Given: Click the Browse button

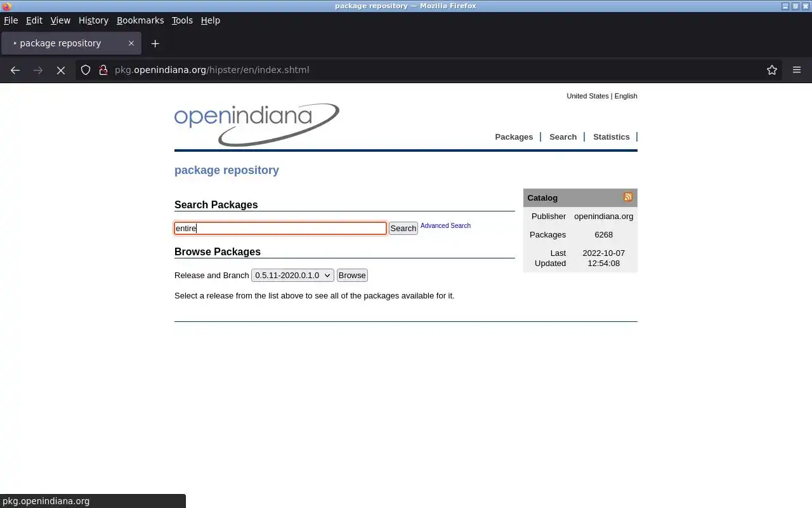Looking at the screenshot, I should [x=352, y=275].
